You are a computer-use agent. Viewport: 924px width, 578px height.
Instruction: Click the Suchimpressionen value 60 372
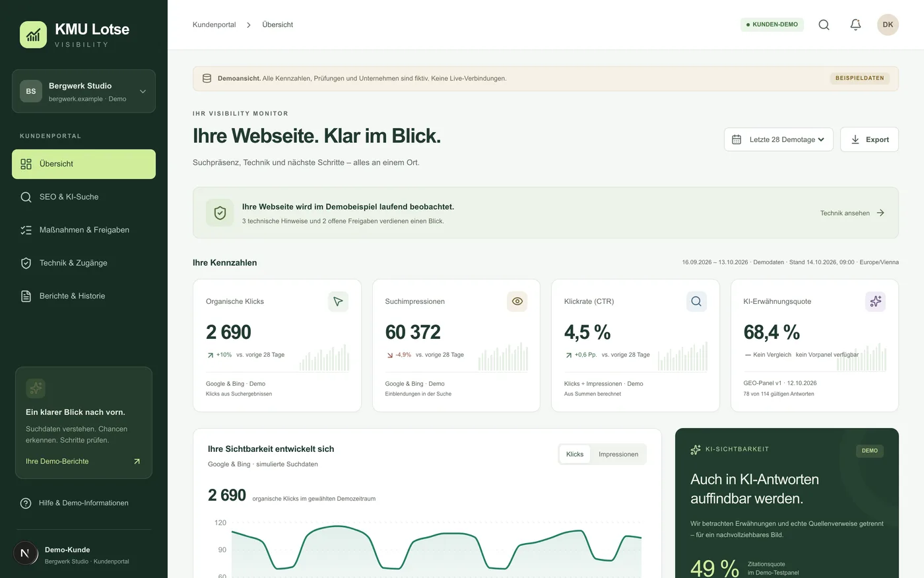pos(412,332)
